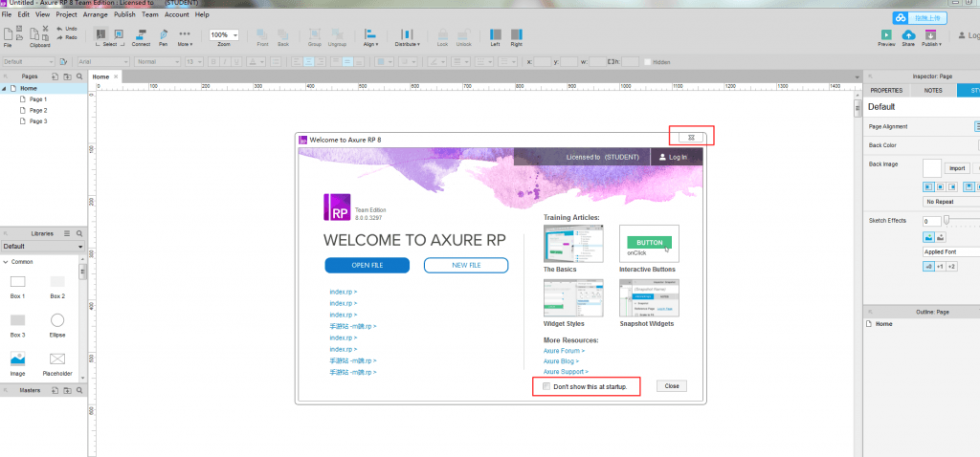This screenshot has width=980, height=457.
Task: Click the Lock icon
Action: (x=442, y=33)
